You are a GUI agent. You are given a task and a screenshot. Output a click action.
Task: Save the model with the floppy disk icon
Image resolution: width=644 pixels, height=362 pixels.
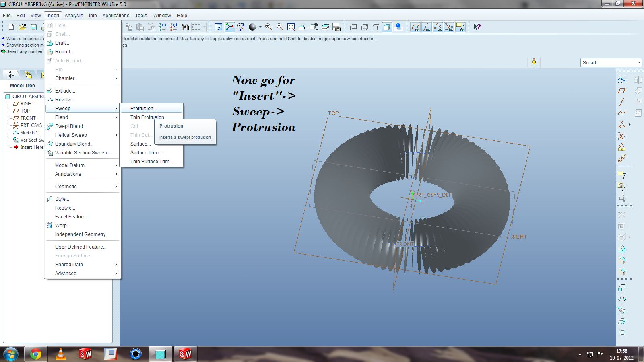point(34,27)
